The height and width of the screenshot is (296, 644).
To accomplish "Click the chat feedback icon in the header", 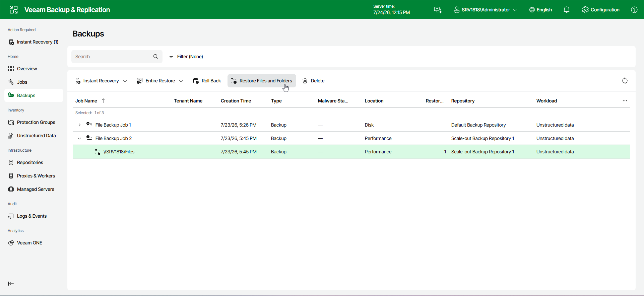I will [438, 10].
